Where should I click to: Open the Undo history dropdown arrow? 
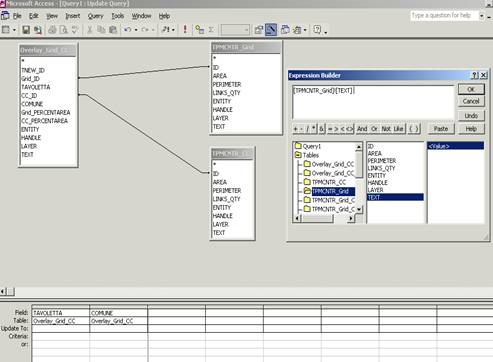(136, 30)
